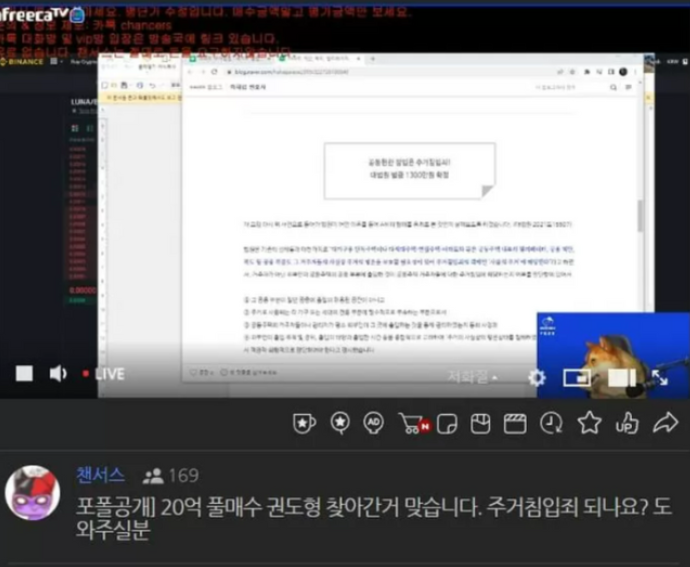Click the broadcast title starting 포폴공개
The height and width of the screenshot is (567, 690).
(374, 519)
